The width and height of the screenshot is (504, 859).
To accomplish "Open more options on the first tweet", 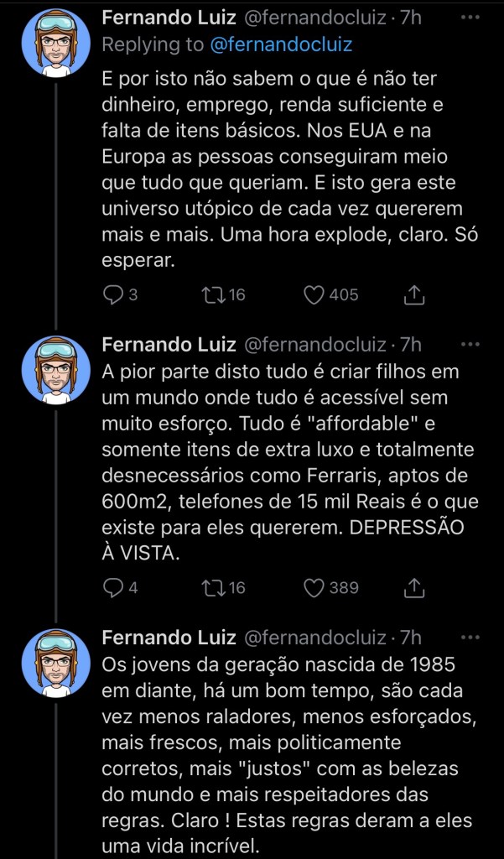I will pyautogui.click(x=471, y=17).
